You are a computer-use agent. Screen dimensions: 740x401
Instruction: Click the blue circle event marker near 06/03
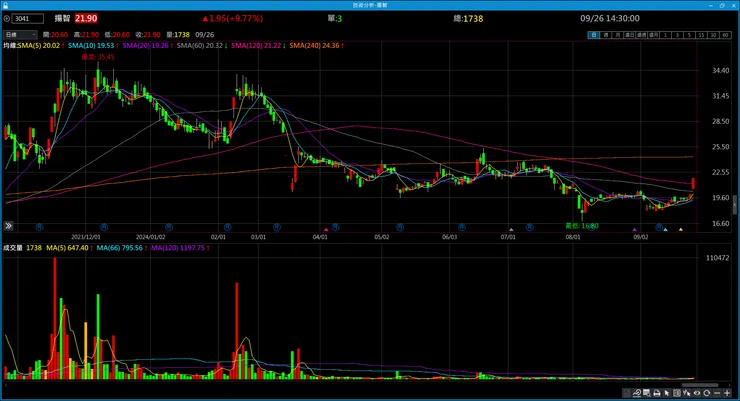(x=462, y=227)
